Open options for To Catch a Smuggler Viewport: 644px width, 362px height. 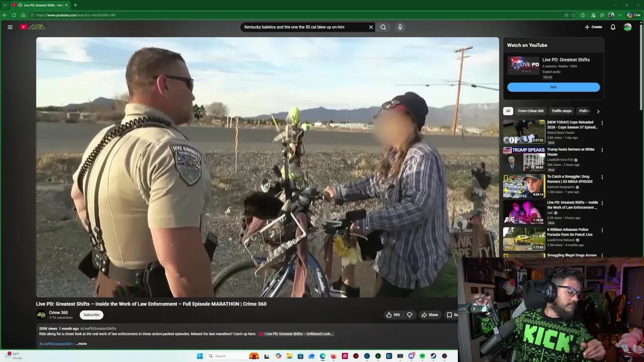[x=602, y=177]
